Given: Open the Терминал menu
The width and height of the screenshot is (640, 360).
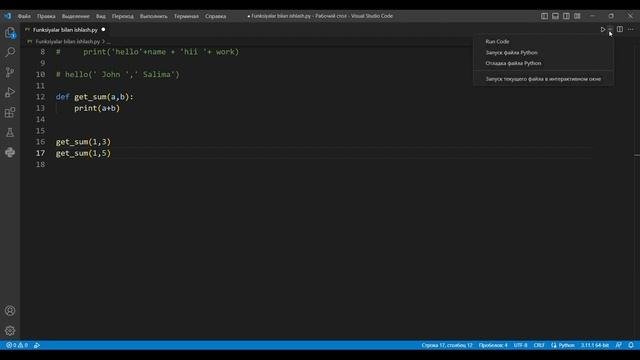Looking at the screenshot, I should click(x=186, y=16).
